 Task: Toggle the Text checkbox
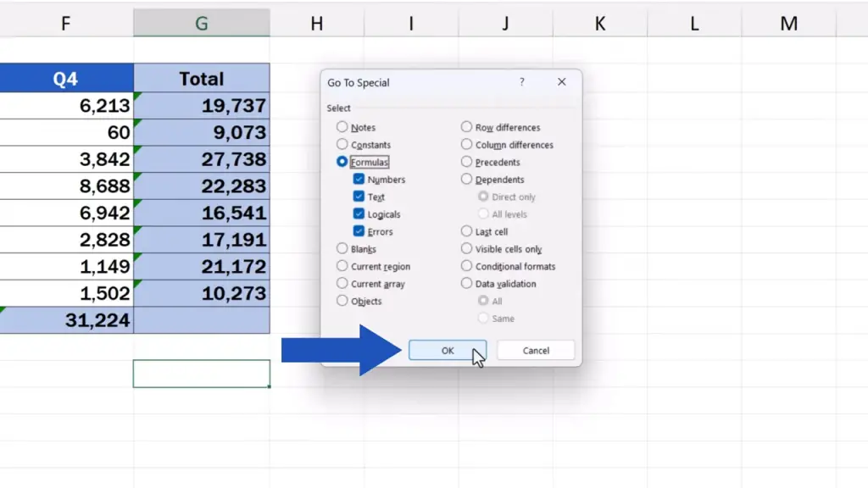coord(359,197)
